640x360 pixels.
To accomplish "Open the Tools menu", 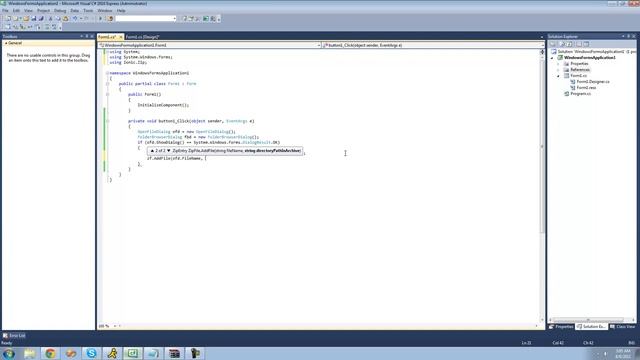I will click(x=88, y=11).
